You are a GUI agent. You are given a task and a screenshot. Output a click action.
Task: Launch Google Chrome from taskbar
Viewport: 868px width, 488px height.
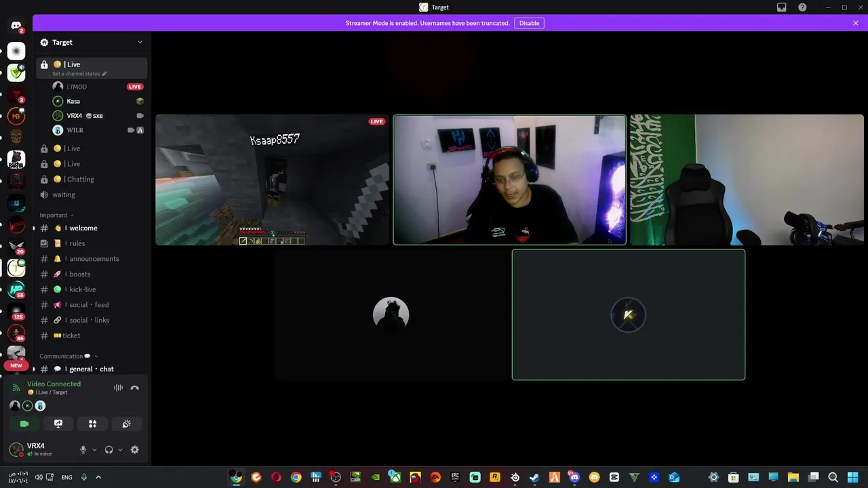296,477
